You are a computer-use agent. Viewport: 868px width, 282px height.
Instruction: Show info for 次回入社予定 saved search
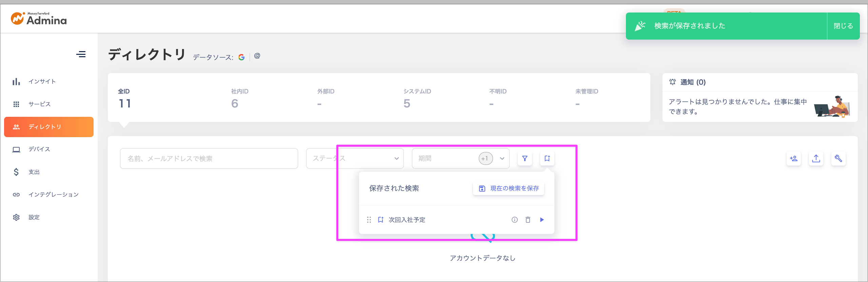[x=515, y=220]
